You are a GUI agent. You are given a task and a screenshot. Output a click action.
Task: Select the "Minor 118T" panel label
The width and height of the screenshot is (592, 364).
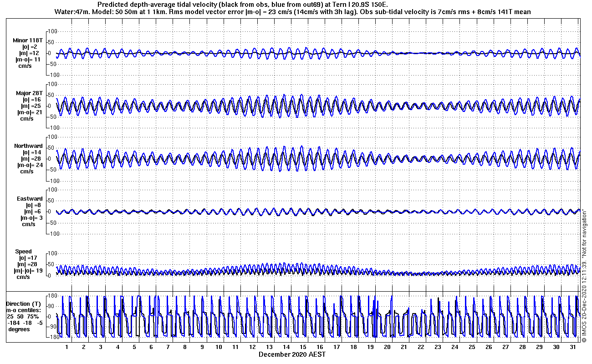(x=28, y=40)
